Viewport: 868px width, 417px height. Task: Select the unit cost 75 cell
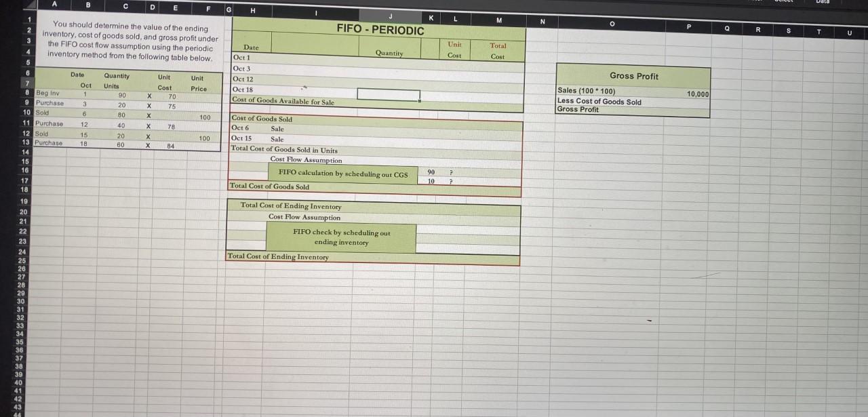click(172, 107)
